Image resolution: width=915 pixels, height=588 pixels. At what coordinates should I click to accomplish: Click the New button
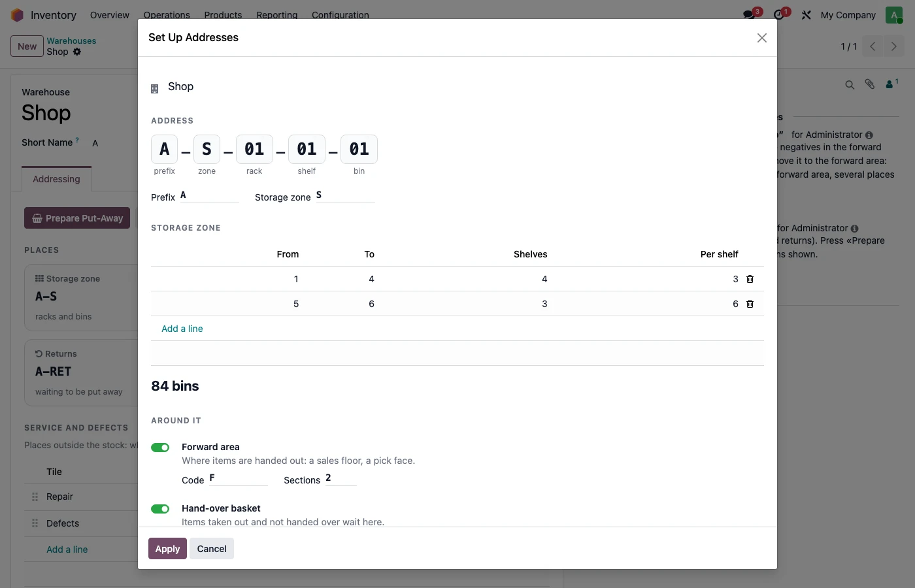pos(27,46)
